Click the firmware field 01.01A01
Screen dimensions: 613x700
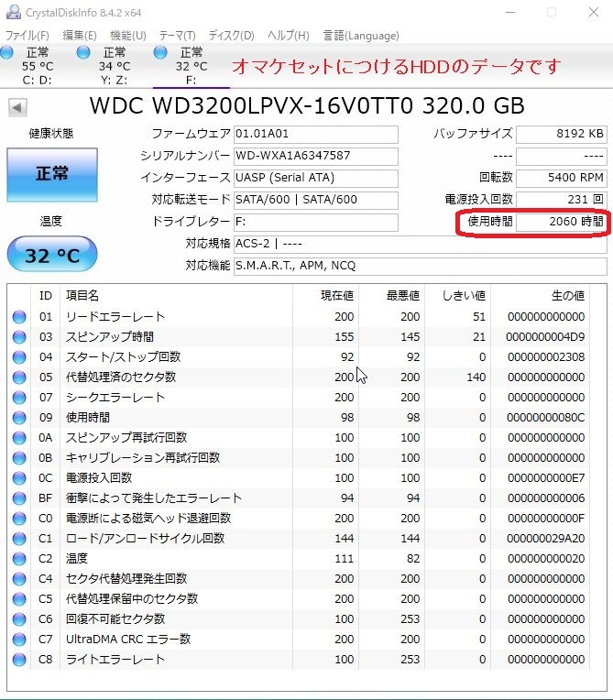pyautogui.click(x=315, y=135)
